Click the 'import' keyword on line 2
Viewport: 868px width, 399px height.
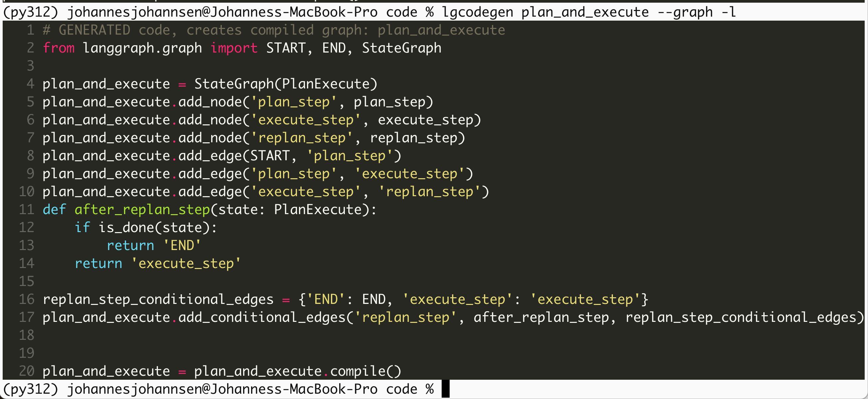pyautogui.click(x=234, y=48)
